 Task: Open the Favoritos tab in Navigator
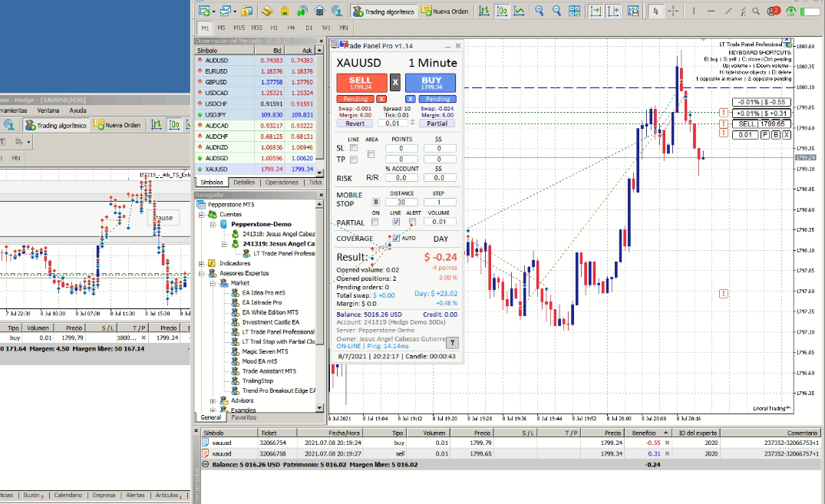point(244,417)
